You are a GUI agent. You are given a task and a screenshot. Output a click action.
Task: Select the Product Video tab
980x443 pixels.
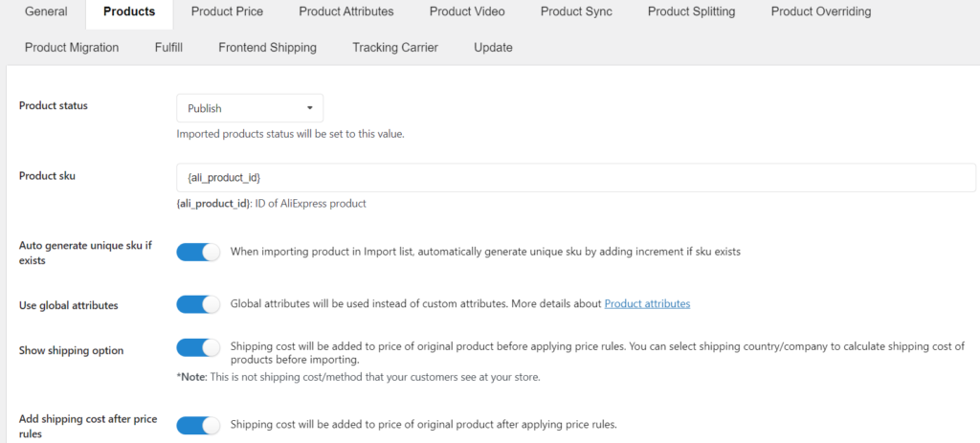point(467,11)
